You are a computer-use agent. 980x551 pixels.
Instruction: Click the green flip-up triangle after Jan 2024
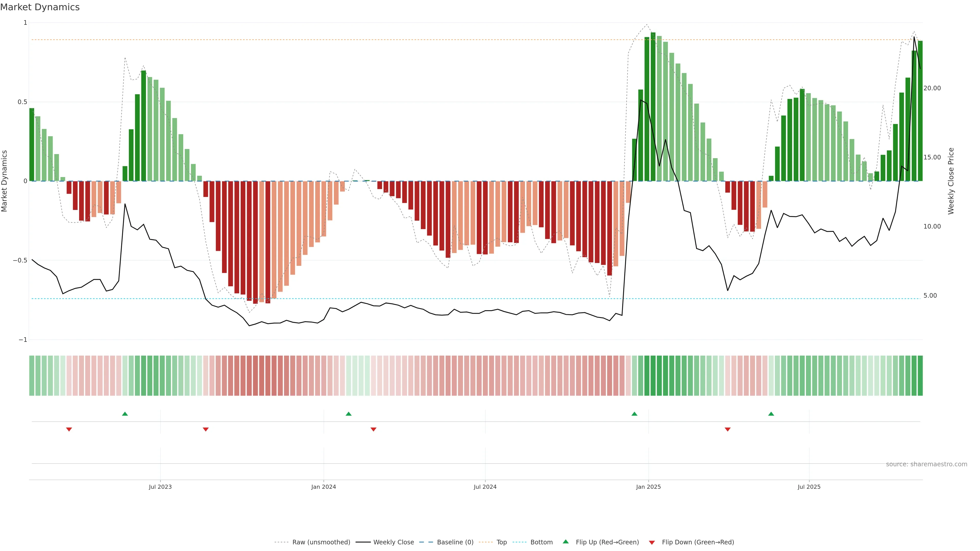tap(348, 414)
